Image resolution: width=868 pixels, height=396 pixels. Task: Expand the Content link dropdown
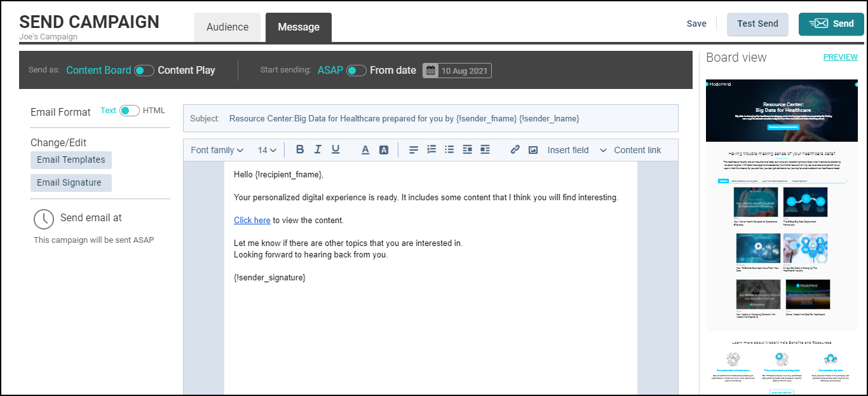[x=631, y=150]
